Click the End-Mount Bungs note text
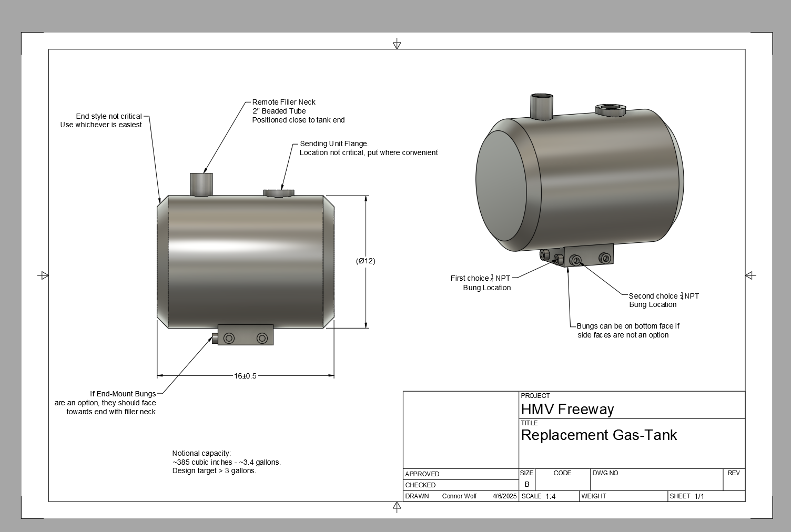This screenshot has height=532, width=791. click(x=106, y=403)
